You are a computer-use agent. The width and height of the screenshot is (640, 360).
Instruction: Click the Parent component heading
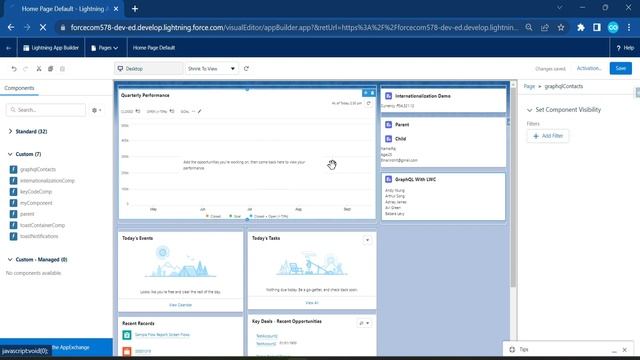tap(402, 124)
